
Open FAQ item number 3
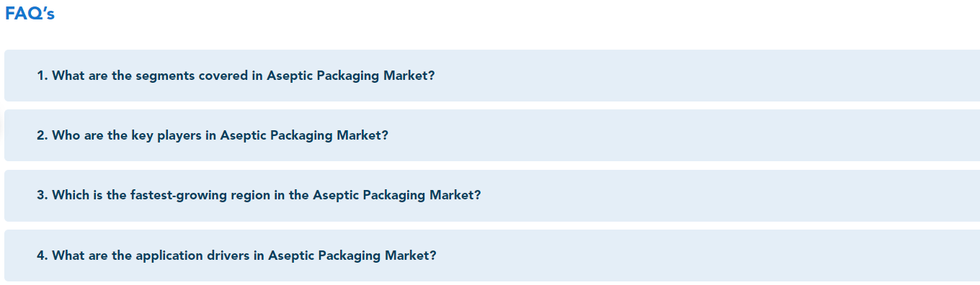coord(492,196)
